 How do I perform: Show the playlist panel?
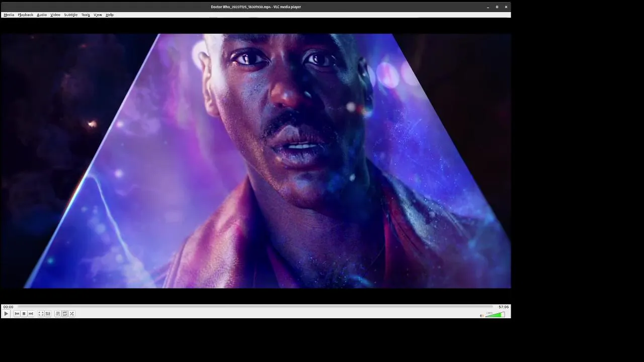pos(58,314)
